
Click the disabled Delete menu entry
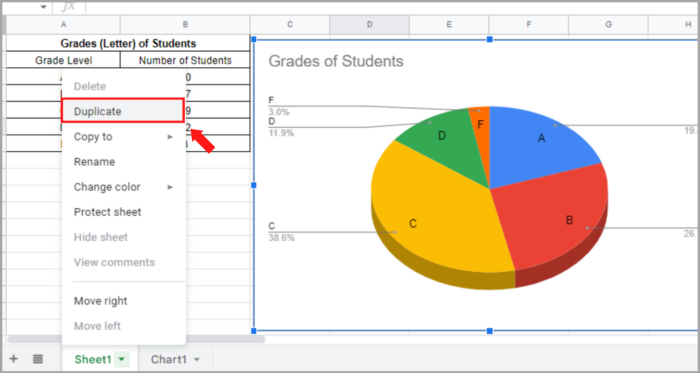(x=124, y=86)
